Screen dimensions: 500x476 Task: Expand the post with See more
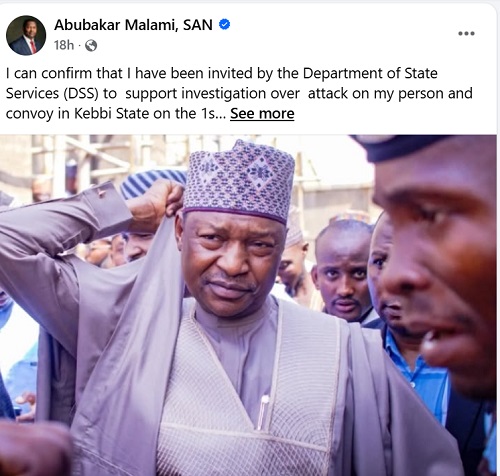262,114
